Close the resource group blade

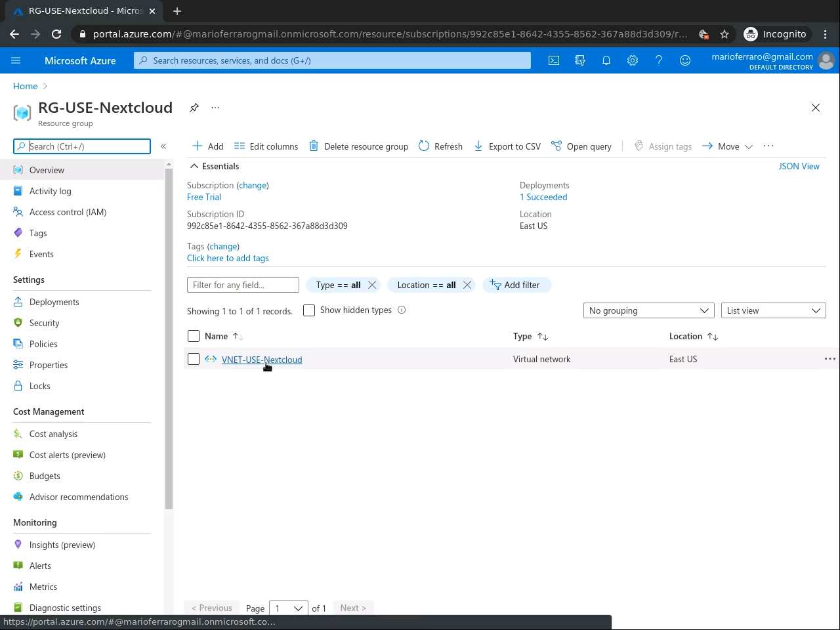point(816,108)
